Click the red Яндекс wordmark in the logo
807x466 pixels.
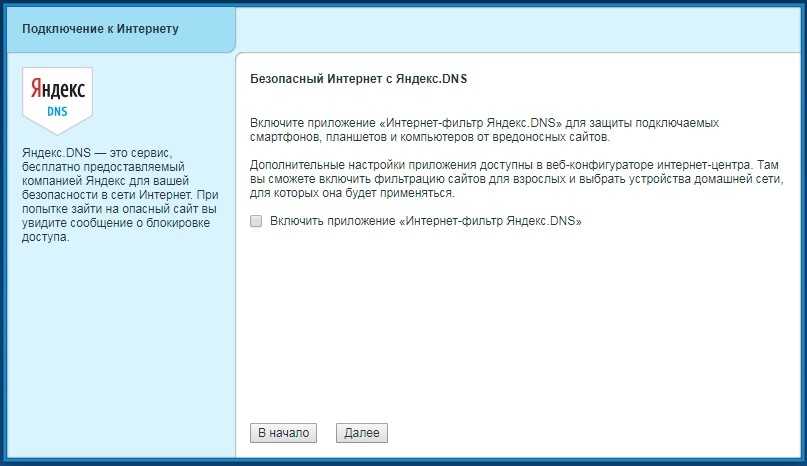point(57,89)
